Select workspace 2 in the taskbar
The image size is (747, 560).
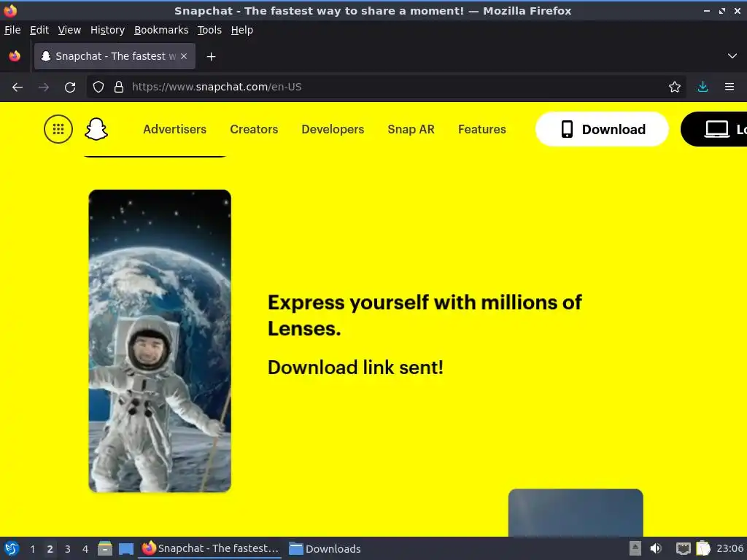pos(50,549)
